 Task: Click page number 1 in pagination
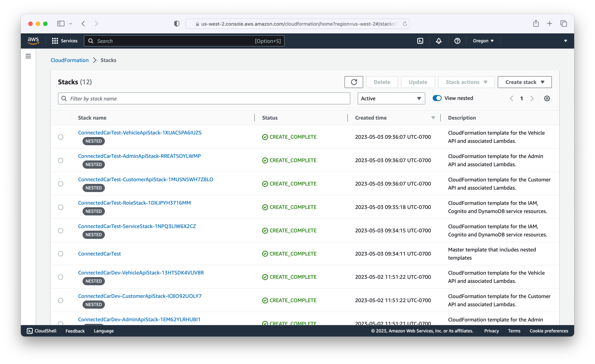[x=522, y=98]
